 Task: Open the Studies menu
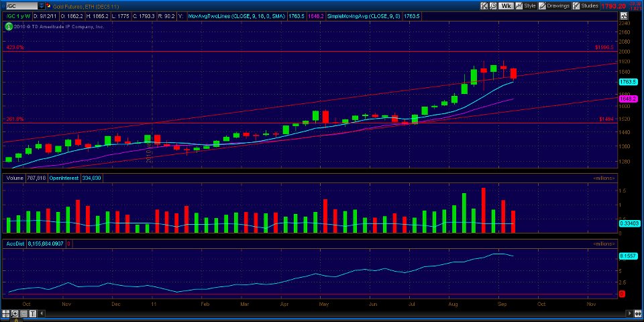pyautogui.click(x=586, y=5)
